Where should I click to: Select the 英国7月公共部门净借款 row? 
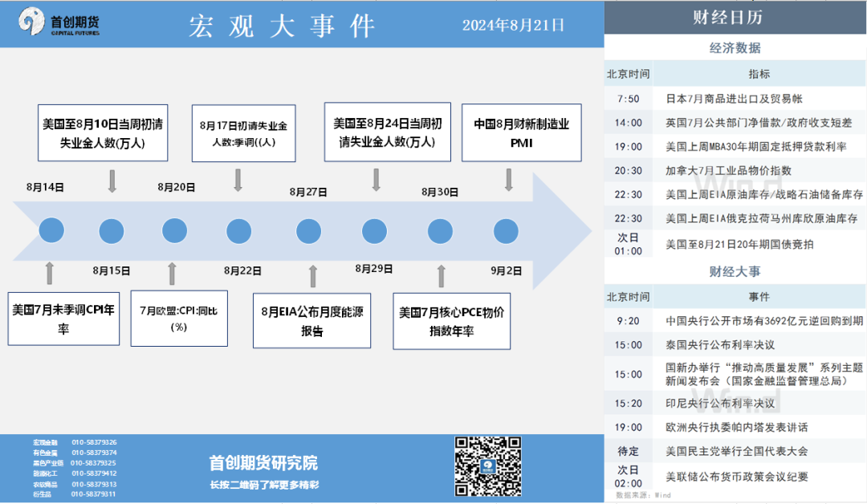point(735,123)
